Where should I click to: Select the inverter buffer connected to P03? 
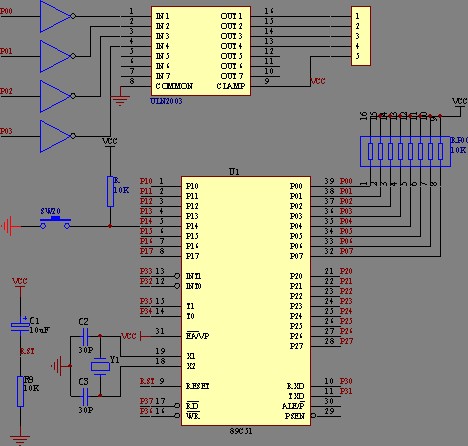[57, 136]
